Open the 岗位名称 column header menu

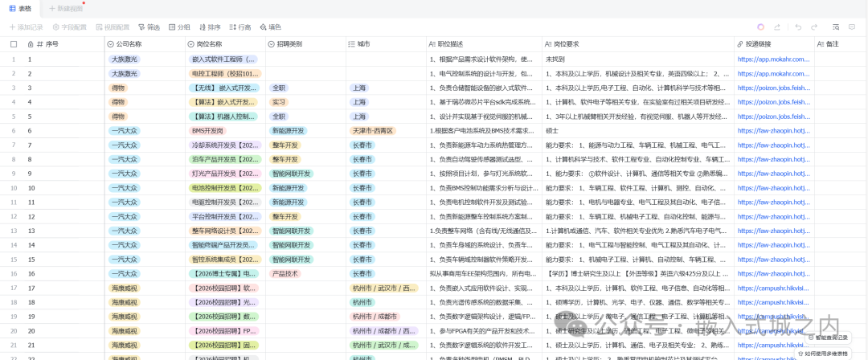click(225, 44)
